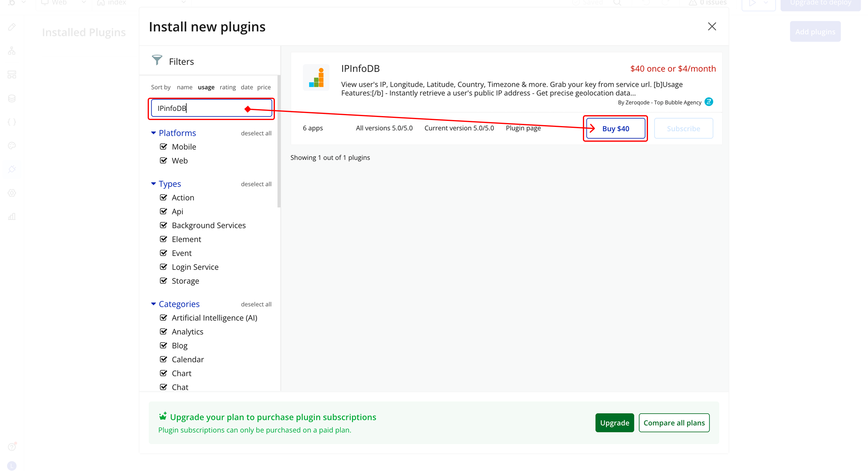The width and height of the screenshot is (868, 471).
Task: Uncheck the Background Services type checkbox
Action: pos(163,225)
